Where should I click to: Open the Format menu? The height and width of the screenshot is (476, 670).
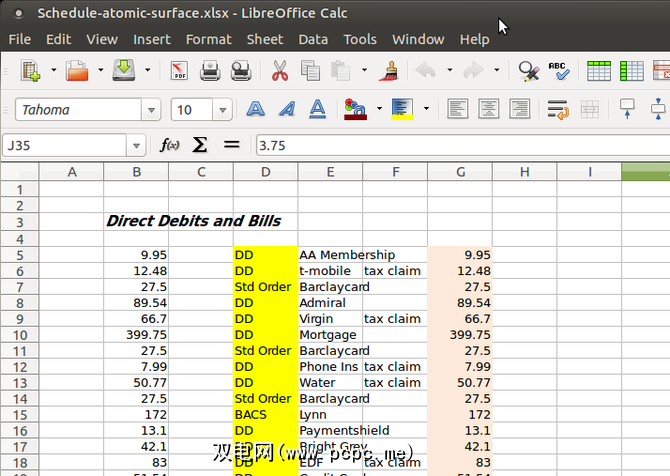coord(208,39)
